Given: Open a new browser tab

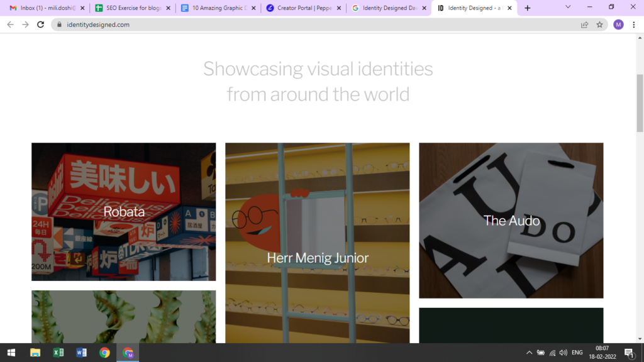Looking at the screenshot, I should coord(527,8).
